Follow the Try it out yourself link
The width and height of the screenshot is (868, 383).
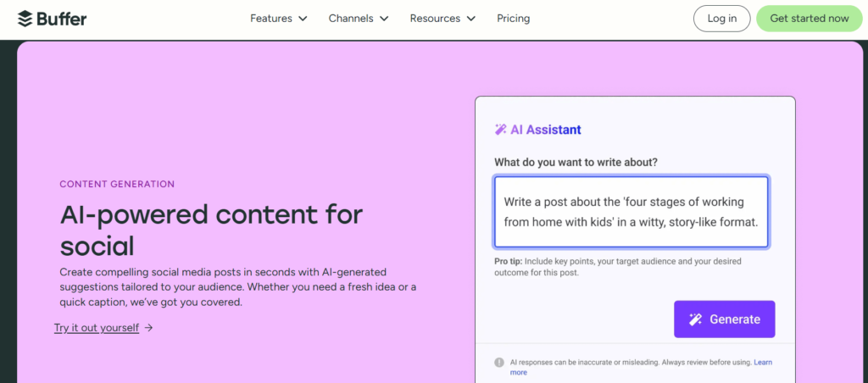click(97, 328)
